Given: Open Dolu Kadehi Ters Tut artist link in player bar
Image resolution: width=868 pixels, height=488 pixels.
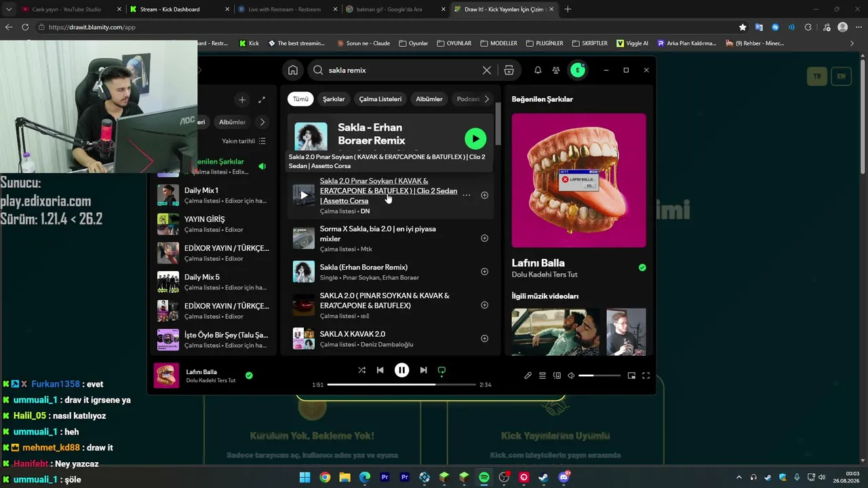Looking at the screenshot, I should point(211,380).
